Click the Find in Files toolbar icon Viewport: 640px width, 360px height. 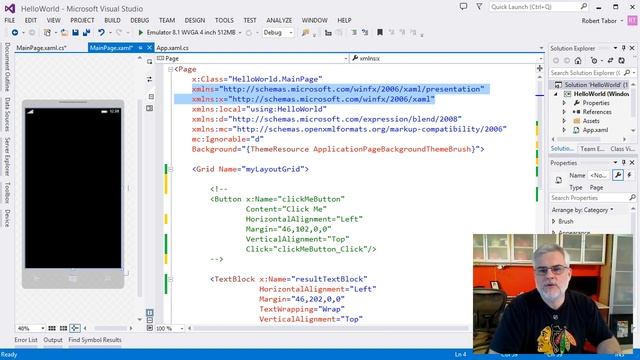pos(305,33)
